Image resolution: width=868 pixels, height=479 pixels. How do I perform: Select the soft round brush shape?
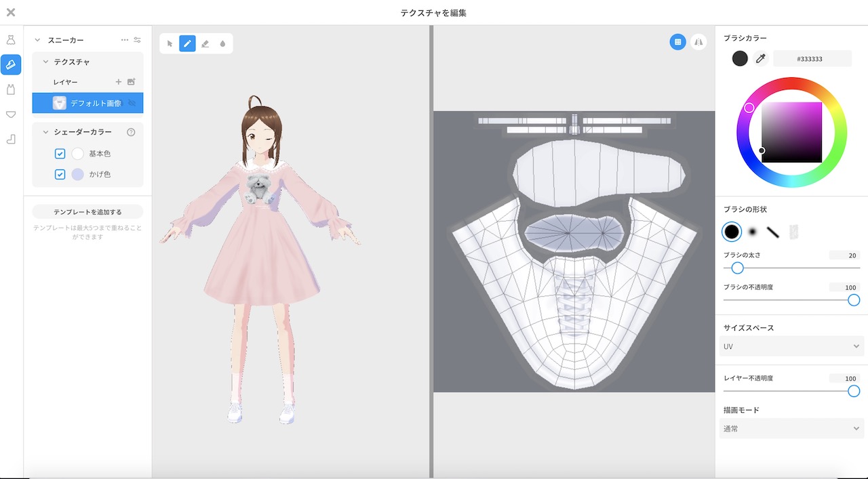(x=752, y=232)
